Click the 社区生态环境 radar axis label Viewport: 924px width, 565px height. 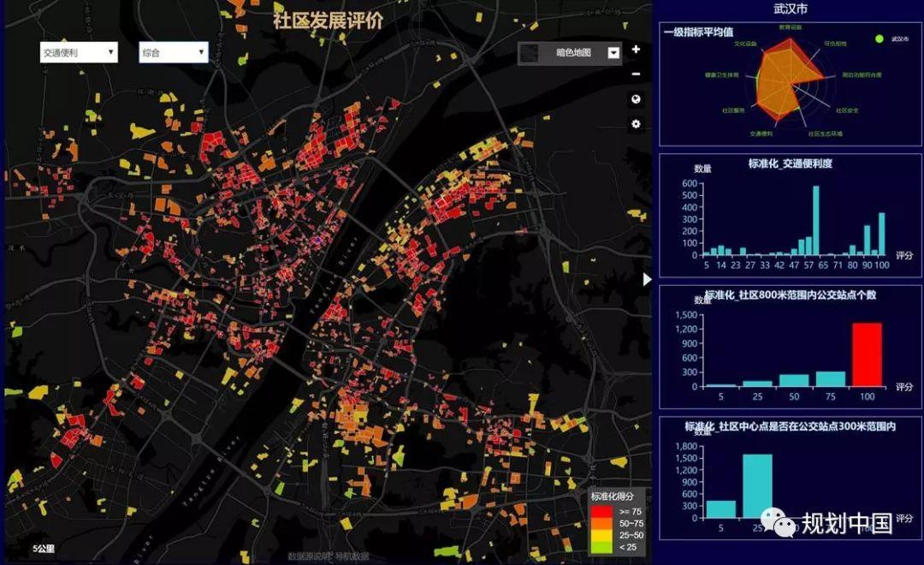pyautogui.click(x=825, y=134)
